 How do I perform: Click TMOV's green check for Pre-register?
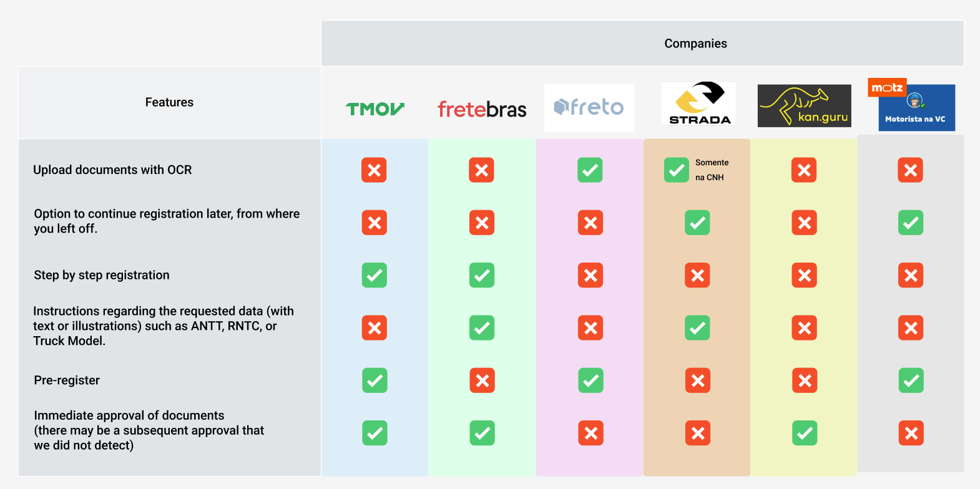pos(375,380)
